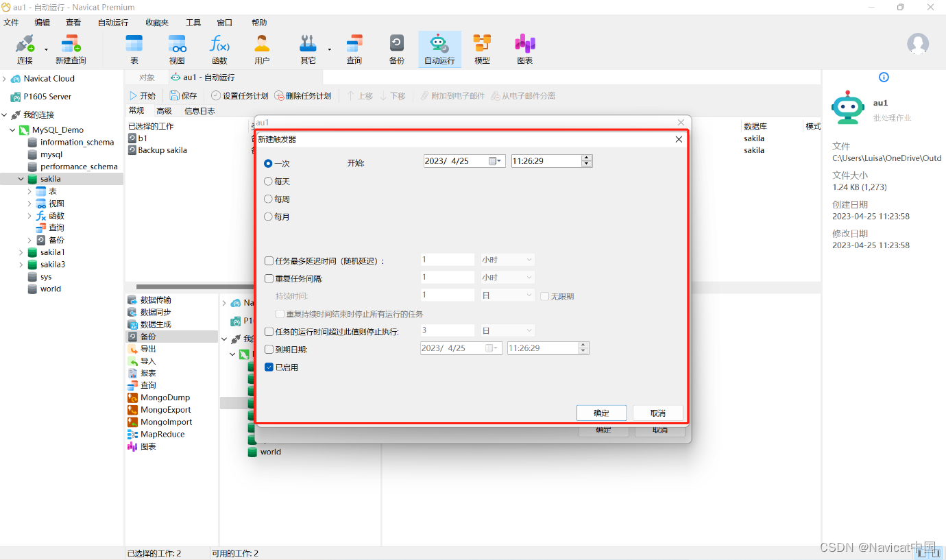Click the 备份 (Backup) toolbar icon
Image resolution: width=946 pixels, height=560 pixels.
[x=397, y=49]
